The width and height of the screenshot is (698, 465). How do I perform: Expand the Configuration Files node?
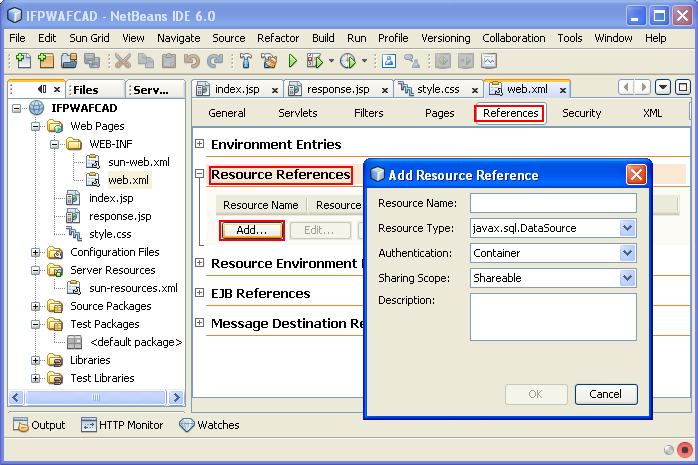pyautogui.click(x=36, y=252)
